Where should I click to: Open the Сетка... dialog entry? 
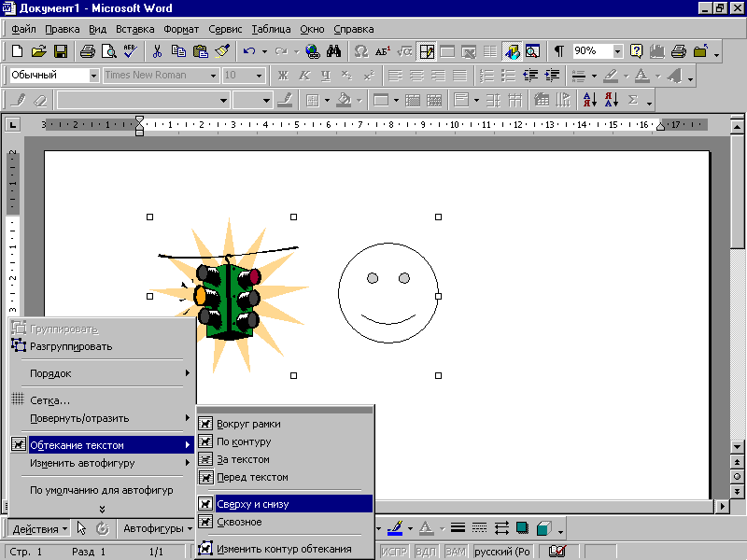coord(102,400)
